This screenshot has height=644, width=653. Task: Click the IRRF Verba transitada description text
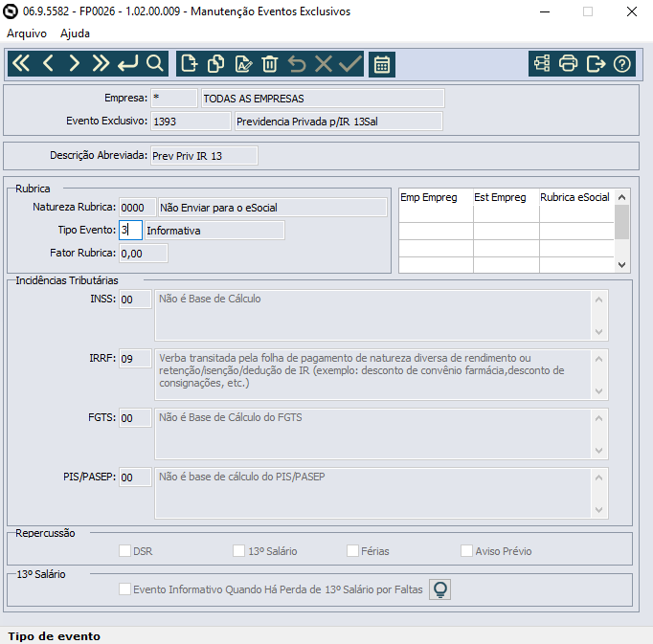pos(362,370)
